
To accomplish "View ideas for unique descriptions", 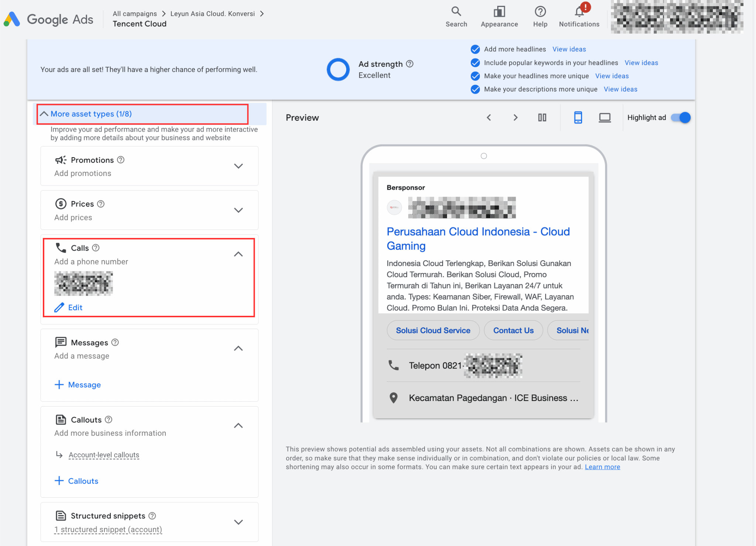I will click(x=621, y=89).
